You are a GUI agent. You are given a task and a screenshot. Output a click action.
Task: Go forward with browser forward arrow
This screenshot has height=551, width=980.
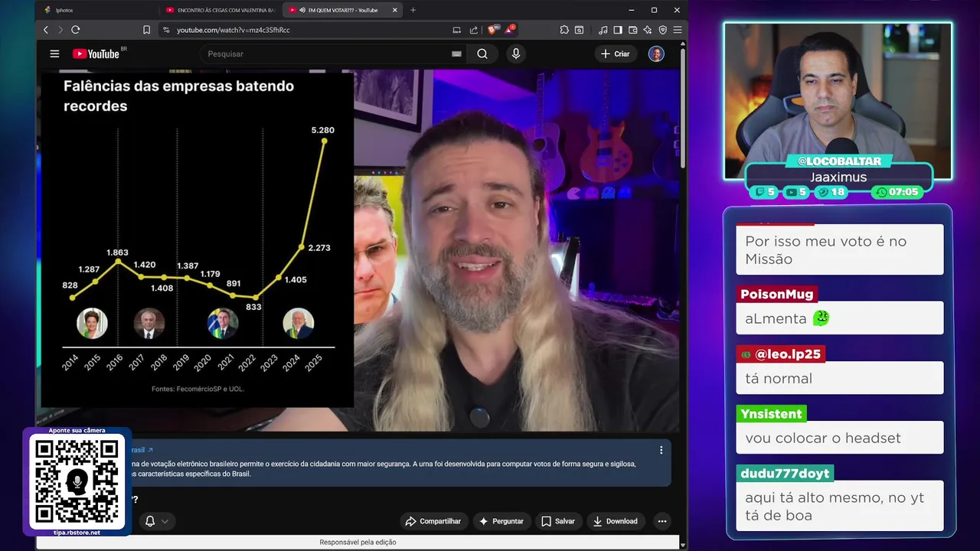[60, 30]
